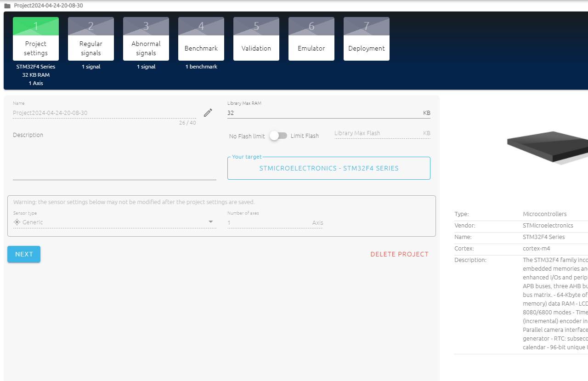Open step 1 Project settings
The height and width of the screenshot is (381, 588).
click(36, 39)
